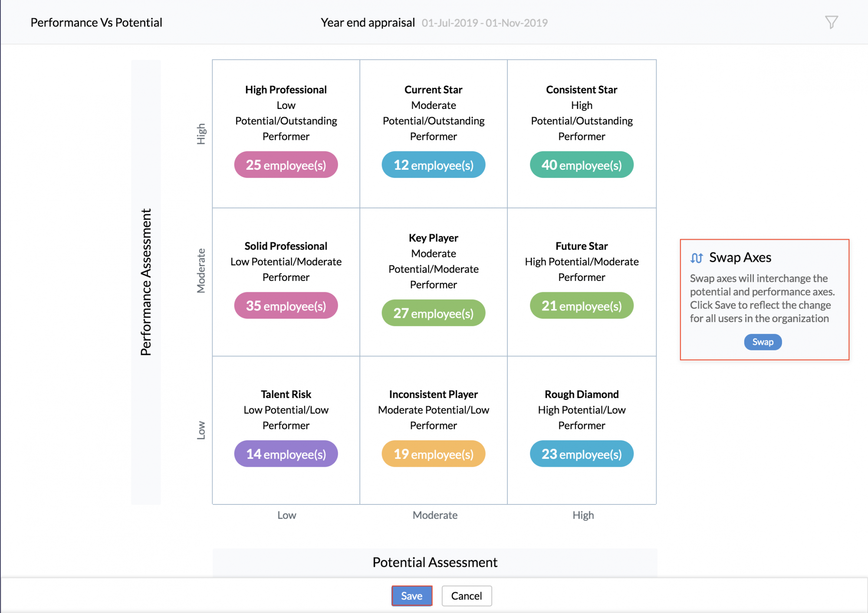The height and width of the screenshot is (613, 868).
Task: Open Solid Professional's 35 employee(s) list
Action: click(x=286, y=306)
